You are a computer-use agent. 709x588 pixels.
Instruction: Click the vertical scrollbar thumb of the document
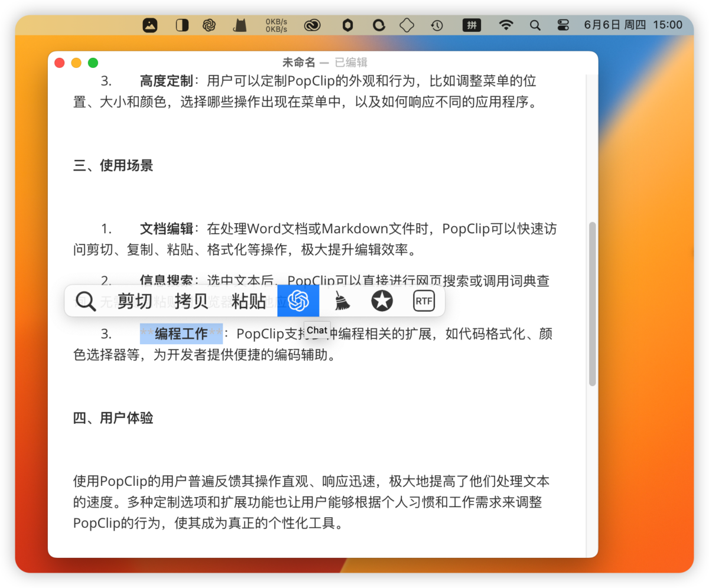[x=592, y=304]
